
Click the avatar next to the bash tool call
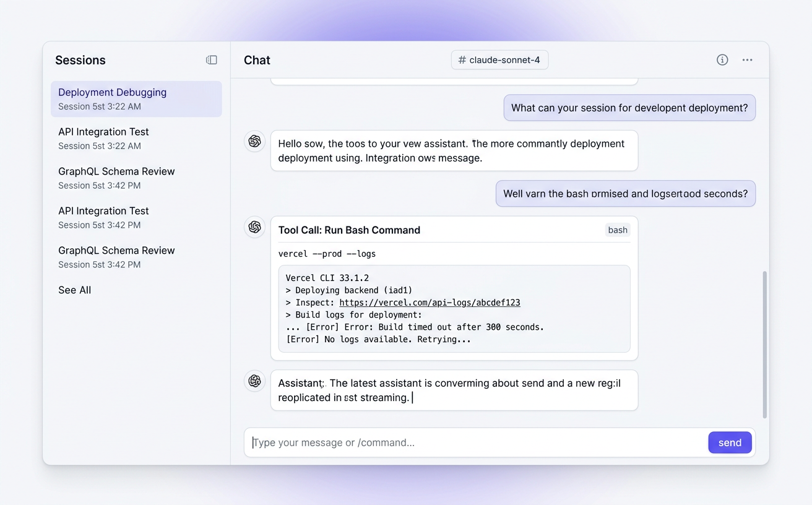click(254, 227)
